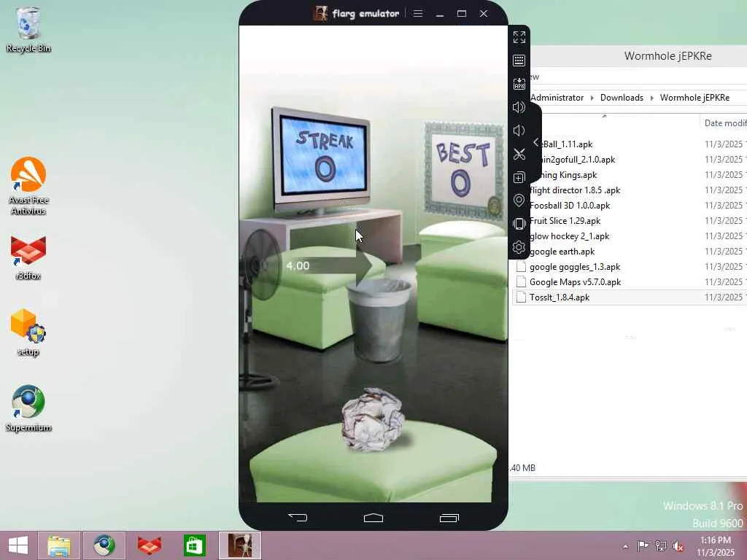The image size is (747, 560).
Task: Open the Windows Store taskbar icon
Action: [194, 545]
